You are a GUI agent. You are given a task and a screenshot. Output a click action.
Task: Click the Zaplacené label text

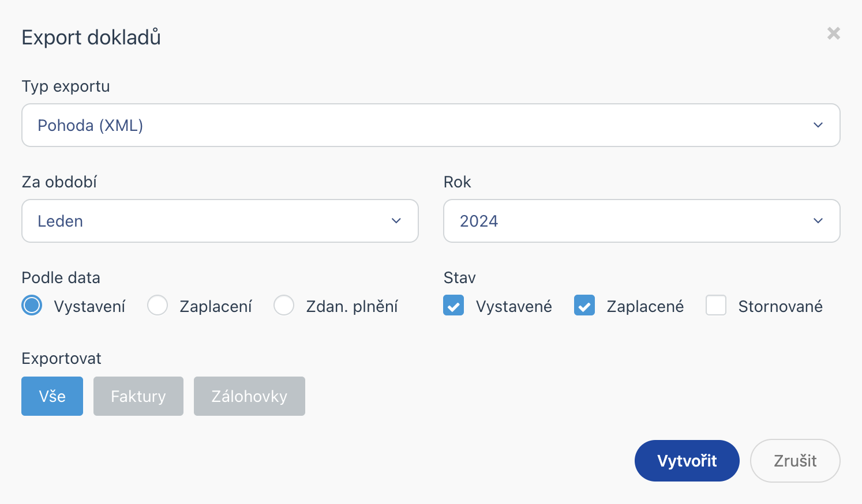645,306
